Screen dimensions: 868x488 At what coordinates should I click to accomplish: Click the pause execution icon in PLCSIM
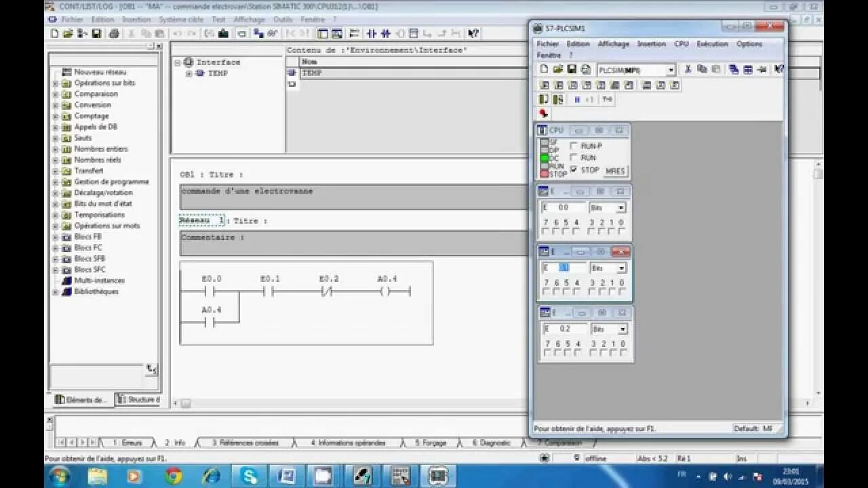click(x=577, y=100)
